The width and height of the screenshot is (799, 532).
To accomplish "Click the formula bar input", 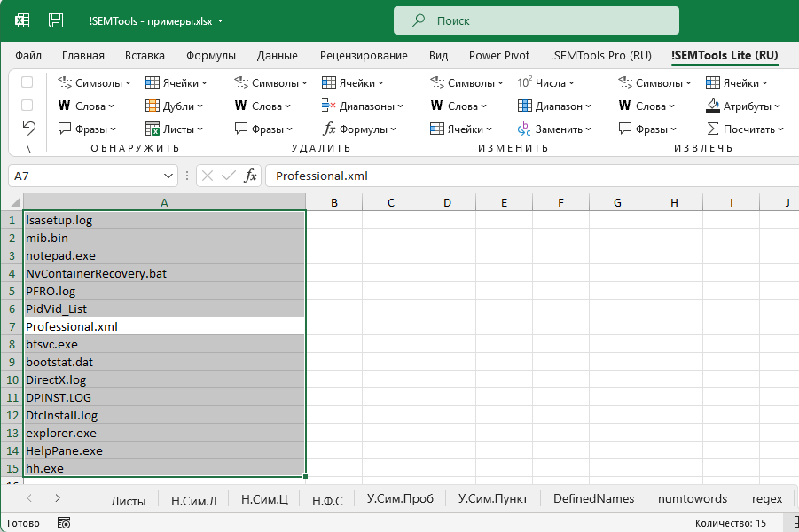I will click(x=532, y=176).
